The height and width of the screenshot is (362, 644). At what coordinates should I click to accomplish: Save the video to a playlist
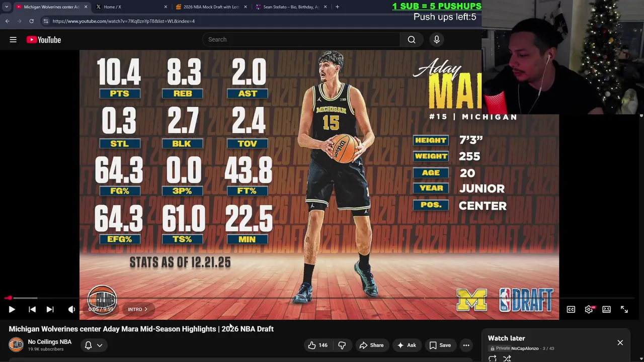coord(440,345)
